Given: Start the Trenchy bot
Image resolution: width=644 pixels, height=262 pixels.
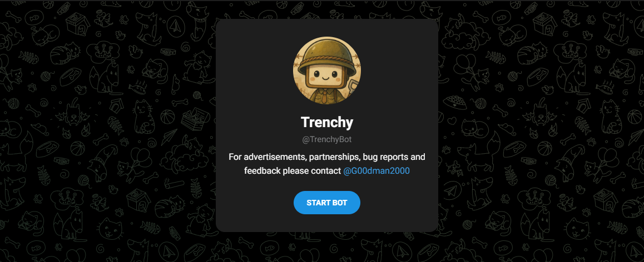Looking at the screenshot, I should (326, 203).
